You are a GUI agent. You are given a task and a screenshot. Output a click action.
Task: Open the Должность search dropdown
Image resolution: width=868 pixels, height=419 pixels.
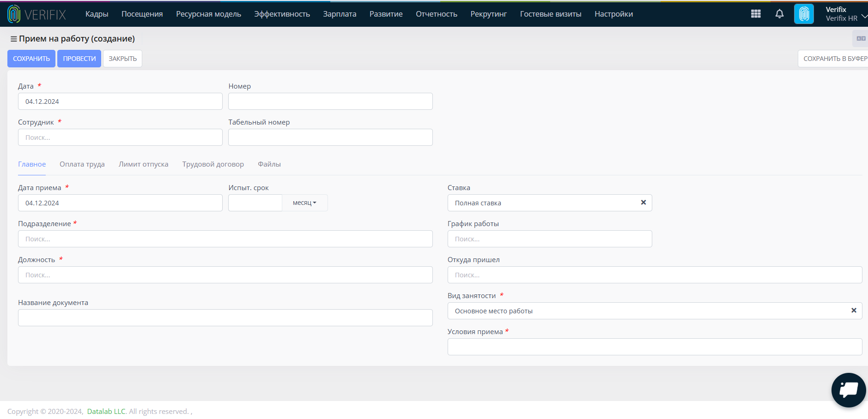(225, 275)
